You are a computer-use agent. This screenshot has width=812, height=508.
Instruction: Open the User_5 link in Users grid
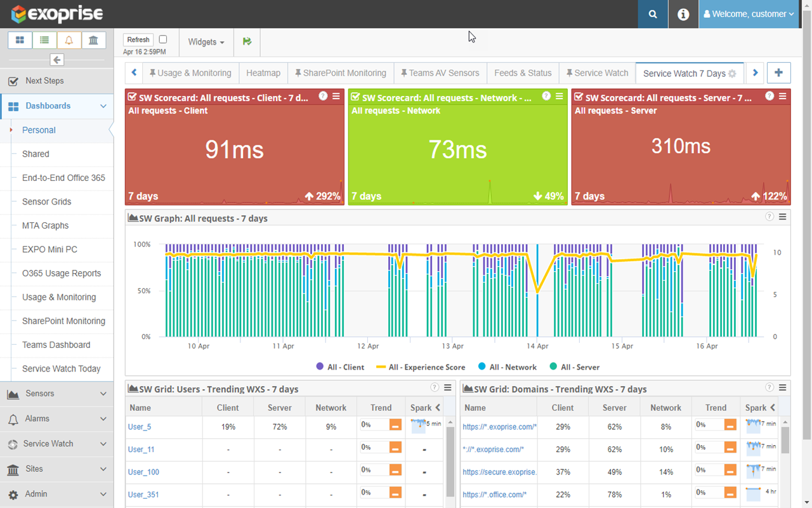coord(140,427)
